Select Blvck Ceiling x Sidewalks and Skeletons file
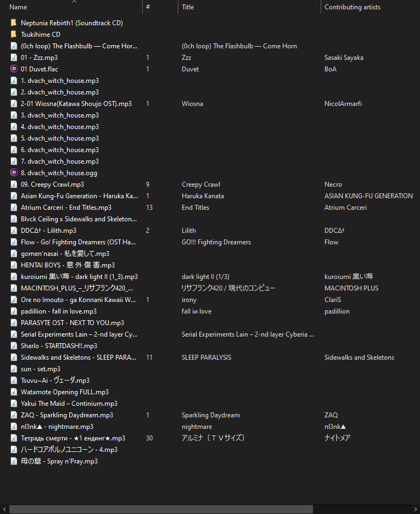The image size is (420, 514). coord(79,219)
